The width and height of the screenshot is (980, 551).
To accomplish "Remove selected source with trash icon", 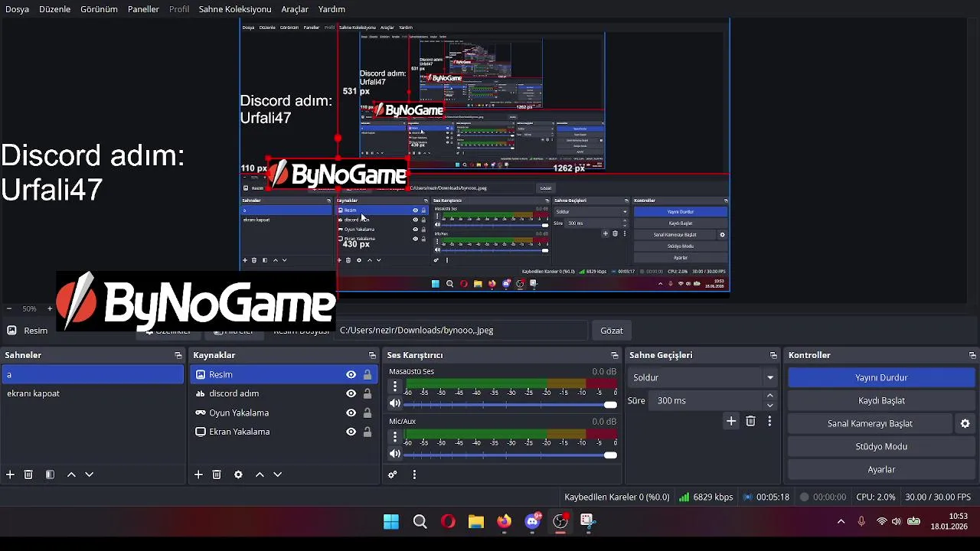I will coord(217,474).
